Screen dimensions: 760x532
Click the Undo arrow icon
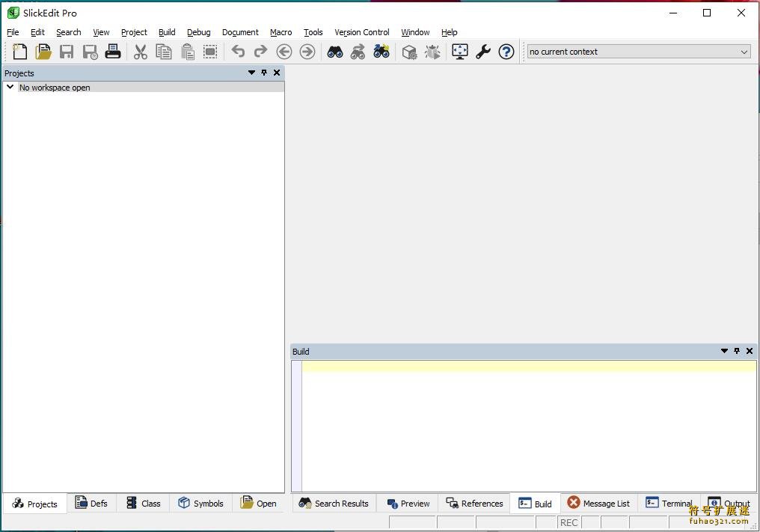tap(238, 52)
